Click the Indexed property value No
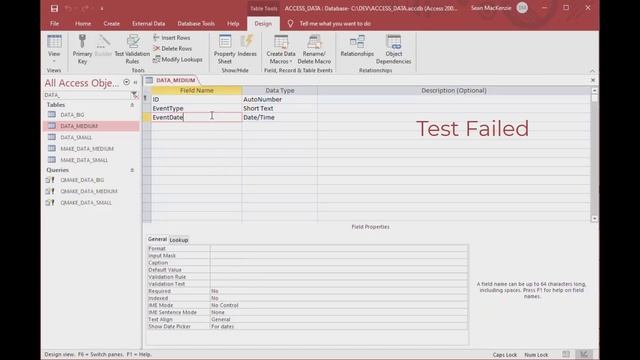Viewport: 640px width, 360px height. click(x=339, y=298)
